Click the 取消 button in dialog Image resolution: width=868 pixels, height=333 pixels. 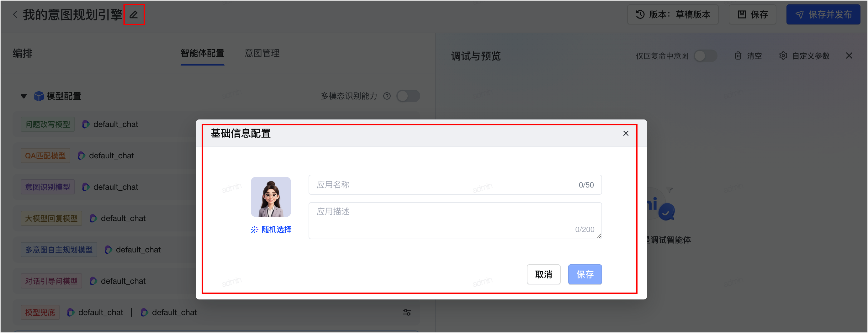543,274
